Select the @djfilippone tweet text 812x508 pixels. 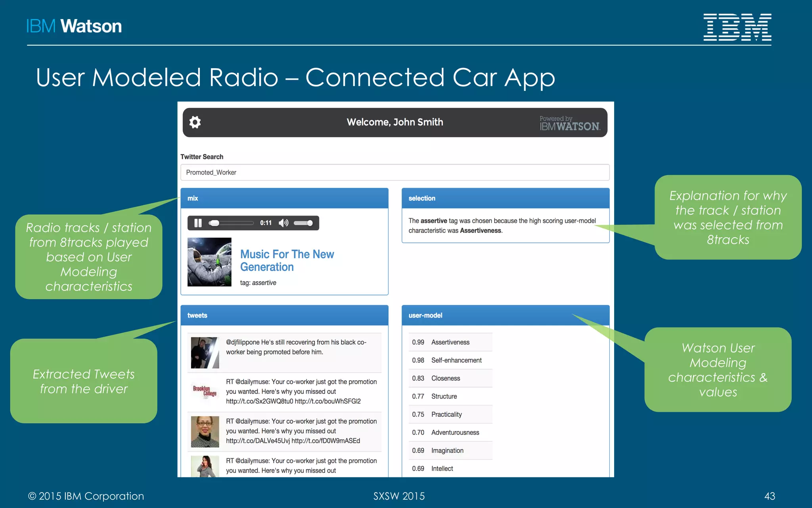pos(296,347)
